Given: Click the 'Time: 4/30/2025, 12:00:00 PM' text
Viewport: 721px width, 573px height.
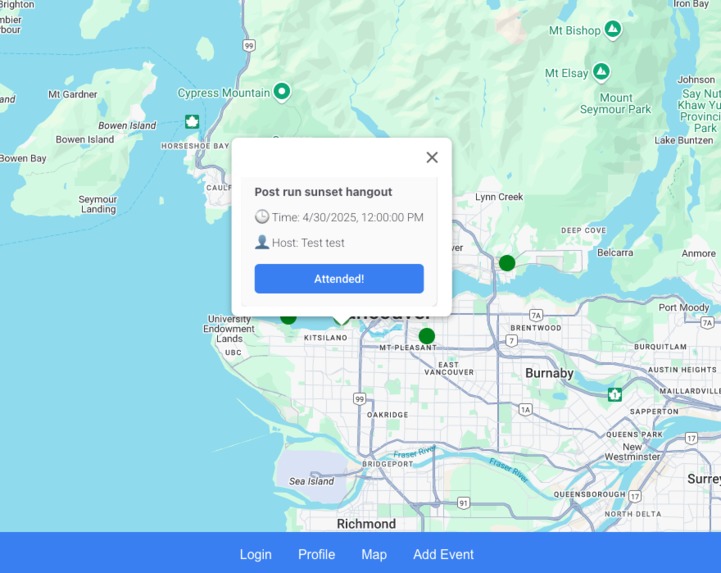Looking at the screenshot, I should 348,217.
